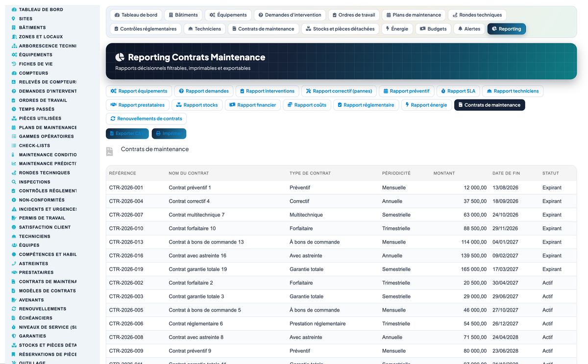
Task: Open the Alertes top navigation tab
Action: 469,29
